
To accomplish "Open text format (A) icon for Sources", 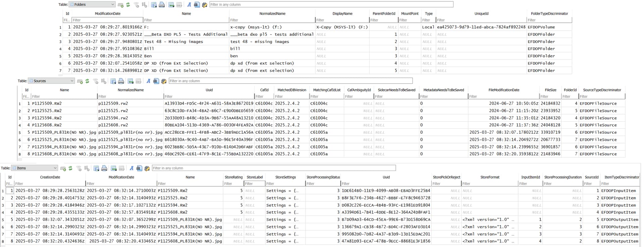I will [x=148, y=81].
